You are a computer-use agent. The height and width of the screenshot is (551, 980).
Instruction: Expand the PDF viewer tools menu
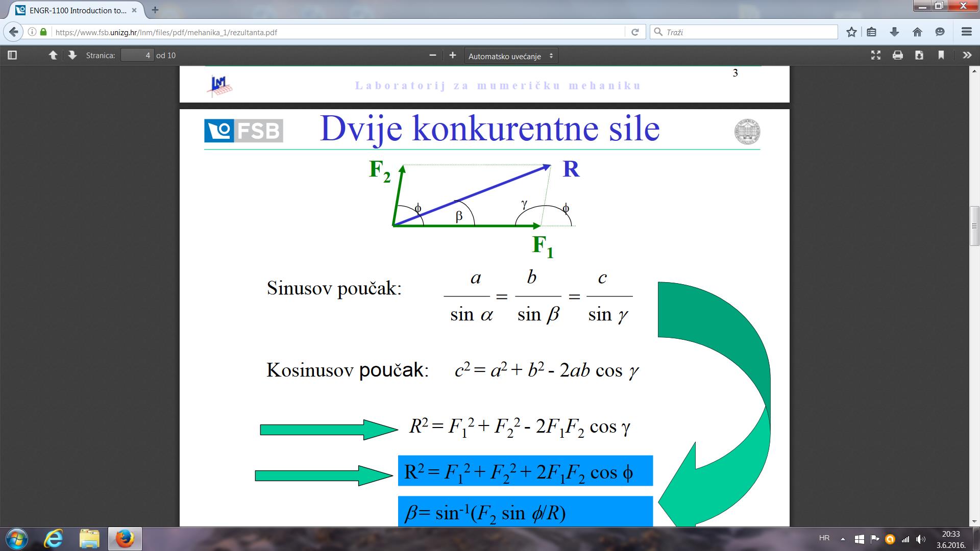(967, 55)
